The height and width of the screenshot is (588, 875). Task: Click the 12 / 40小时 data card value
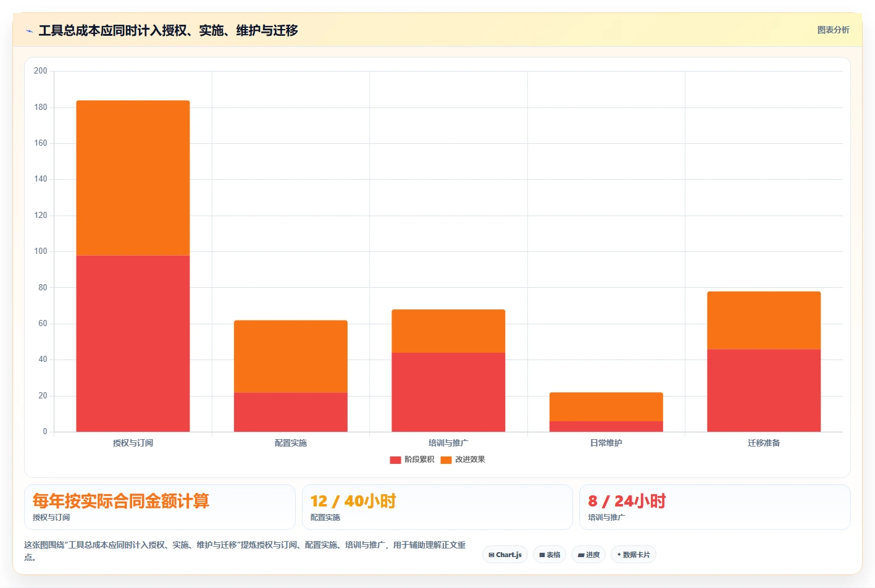pyautogui.click(x=353, y=501)
